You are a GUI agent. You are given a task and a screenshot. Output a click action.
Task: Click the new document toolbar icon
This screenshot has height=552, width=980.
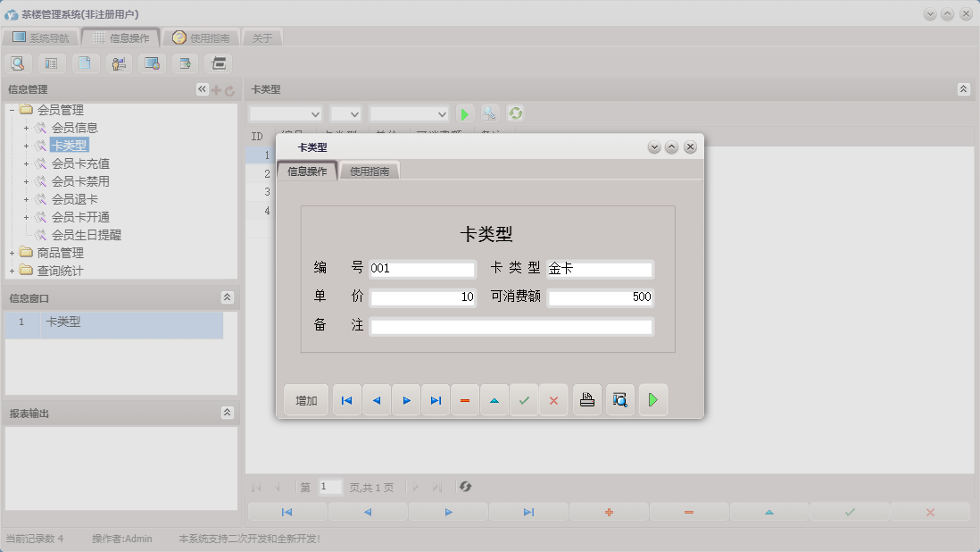point(86,63)
